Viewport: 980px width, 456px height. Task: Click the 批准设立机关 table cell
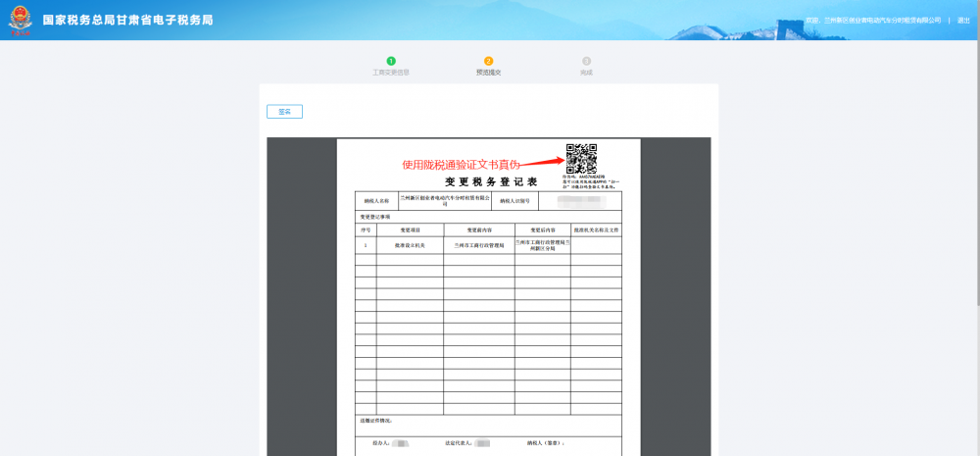click(410, 246)
